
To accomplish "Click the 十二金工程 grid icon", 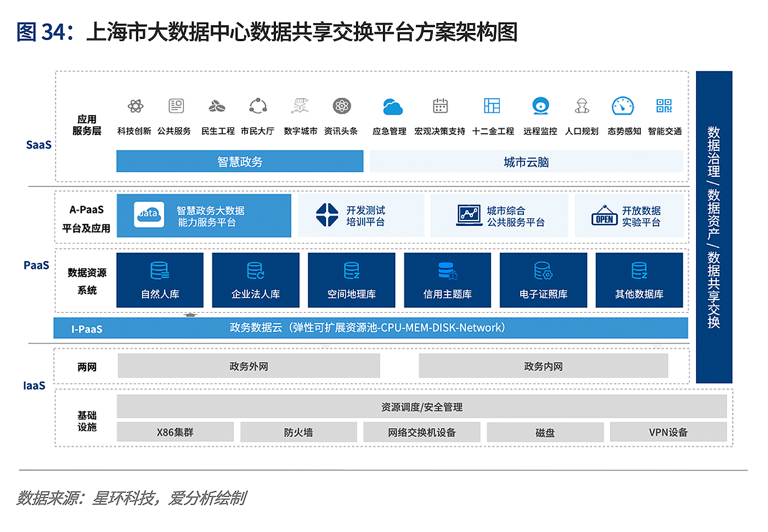I will click(492, 106).
